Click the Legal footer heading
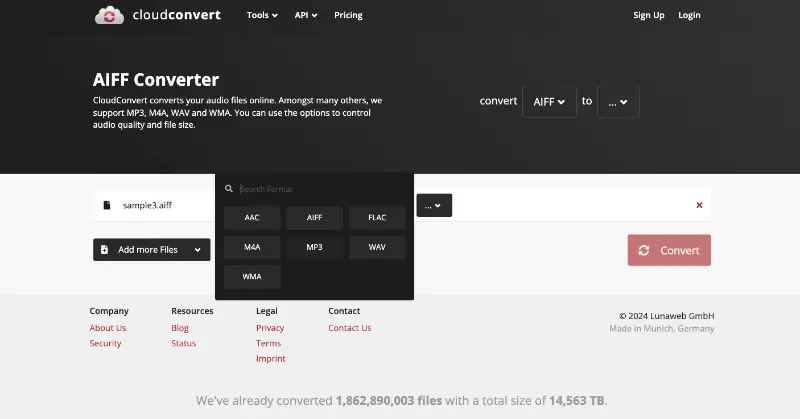This screenshot has width=800, height=419. (x=267, y=311)
